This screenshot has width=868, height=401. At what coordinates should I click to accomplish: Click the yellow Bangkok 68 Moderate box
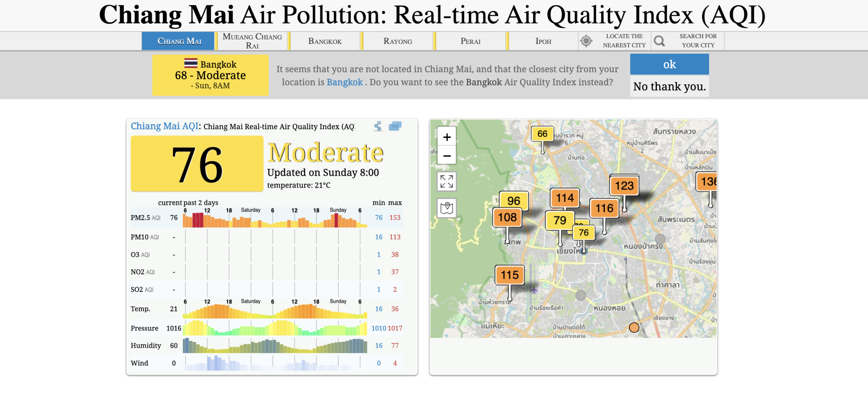[x=210, y=75]
